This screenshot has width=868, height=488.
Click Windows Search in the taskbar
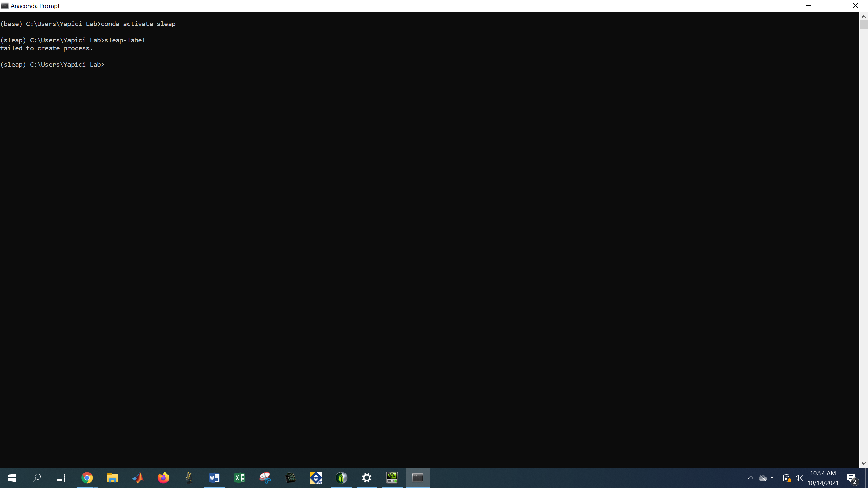pyautogui.click(x=37, y=477)
